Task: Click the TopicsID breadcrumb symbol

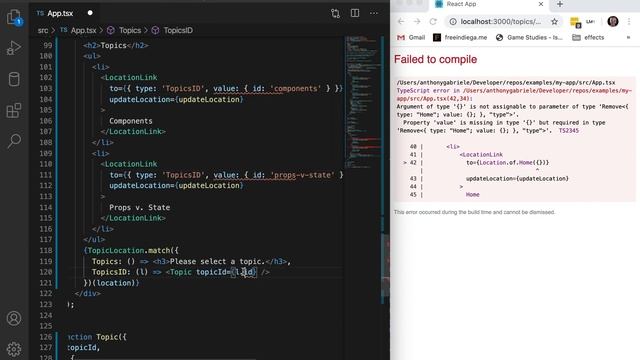Action: click(x=178, y=30)
